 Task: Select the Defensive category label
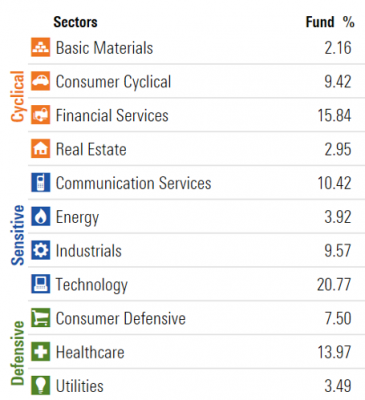point(17,353)
